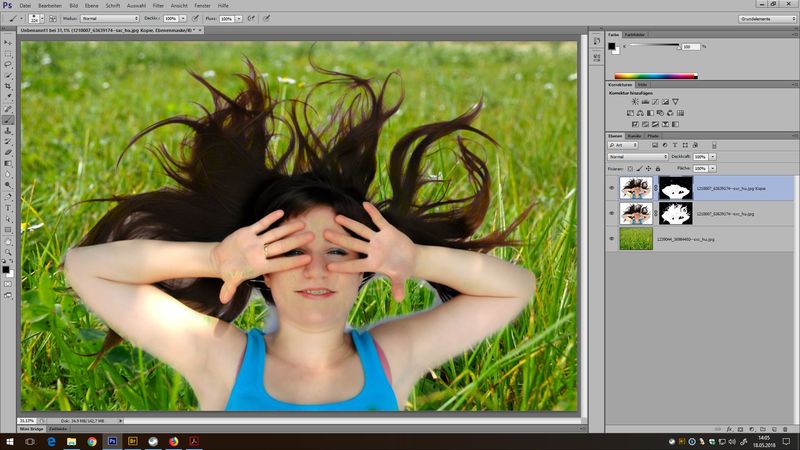Toggle visibility of the grass background layer

click(612, 239)
